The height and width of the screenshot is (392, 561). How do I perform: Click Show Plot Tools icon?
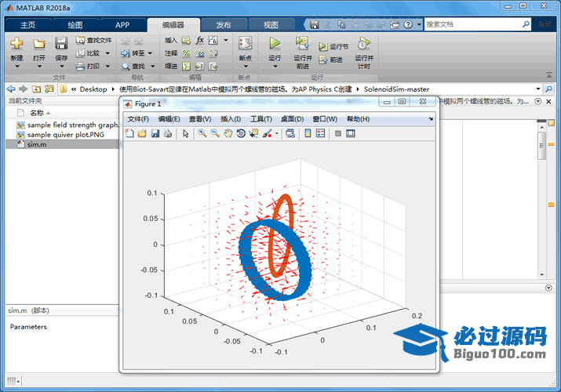351,133
